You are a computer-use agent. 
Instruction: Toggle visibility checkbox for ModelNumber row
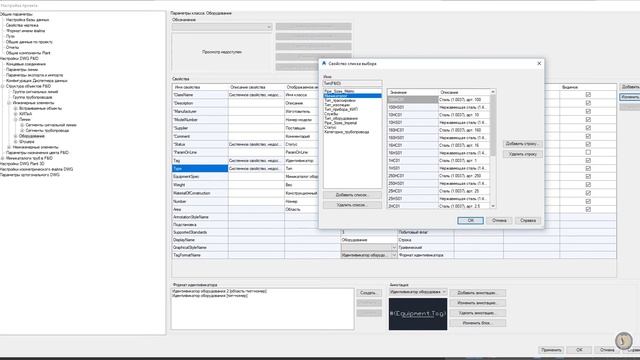(x=588, y=120)
